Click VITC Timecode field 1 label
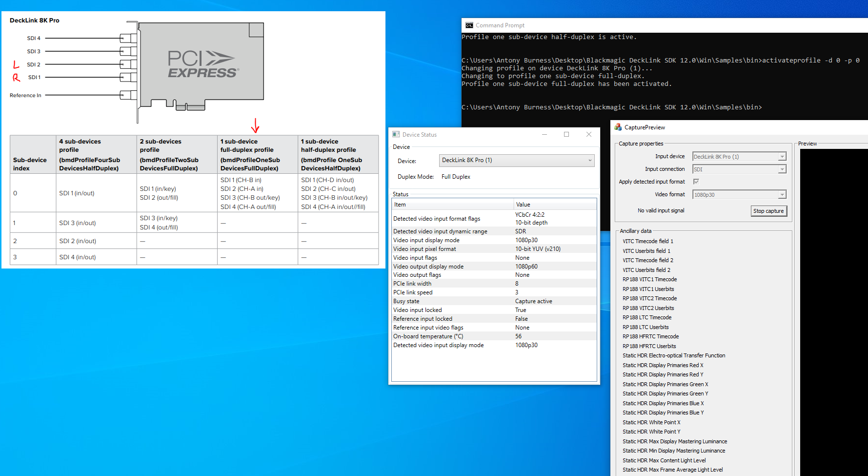The height and width of the screenshot is (476, 868). pyautogui.click(x=648, y=241)
